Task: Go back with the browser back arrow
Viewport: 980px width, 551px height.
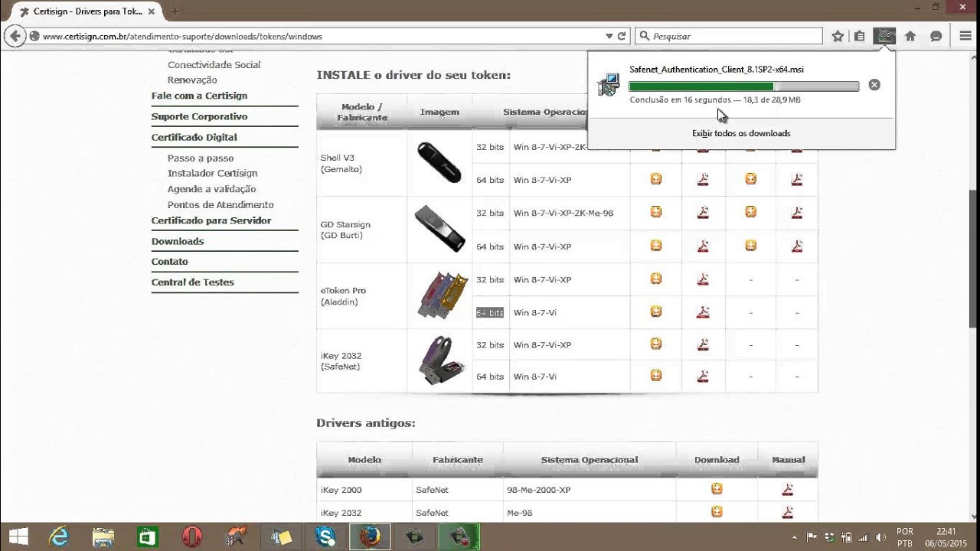Action: pyautogui.click(x=14, y=36)
